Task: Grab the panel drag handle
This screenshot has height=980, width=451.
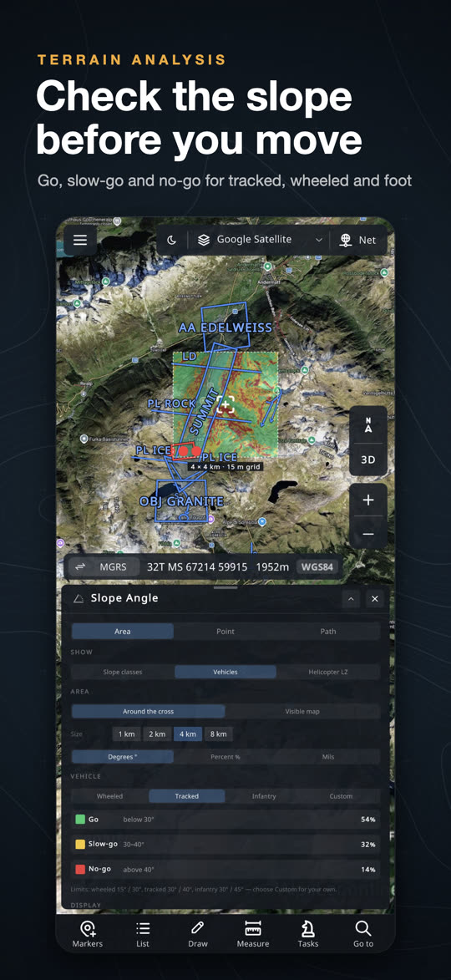Action: tap(225, 587)
